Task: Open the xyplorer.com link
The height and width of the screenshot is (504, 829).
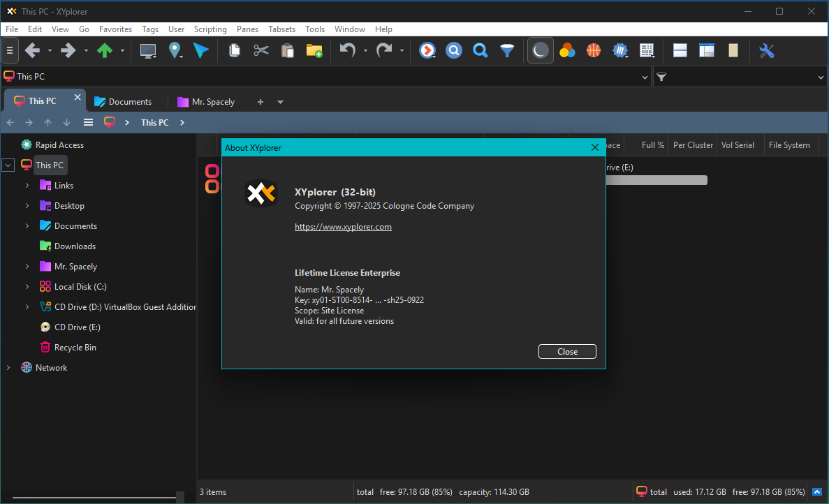Action: click(x=343, y=227)
